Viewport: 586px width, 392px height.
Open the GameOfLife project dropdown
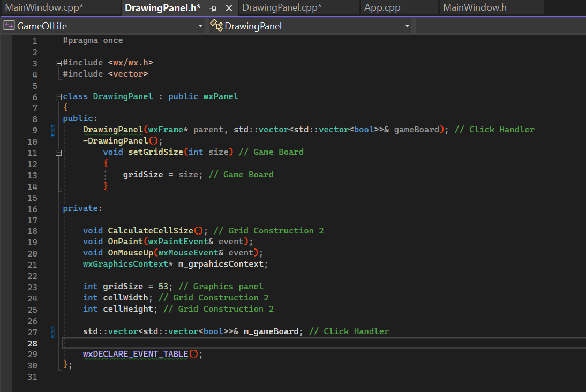tap(201, 25)
